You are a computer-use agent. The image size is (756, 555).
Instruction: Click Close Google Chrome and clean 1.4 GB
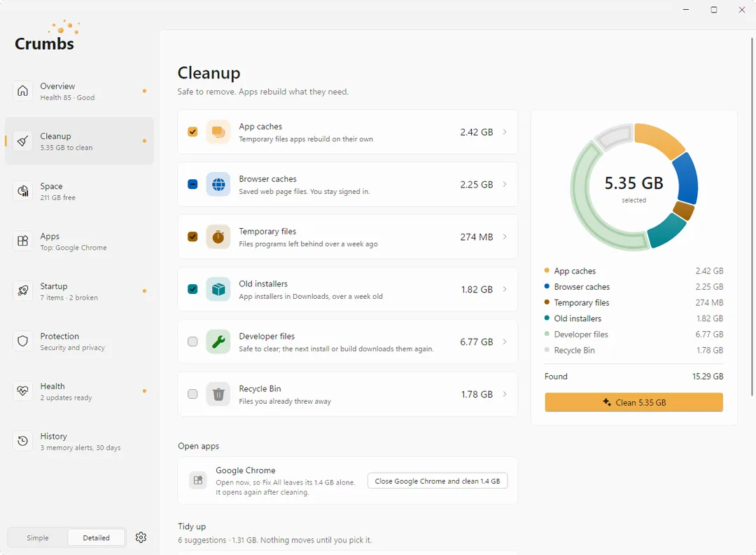click(437, 481)
